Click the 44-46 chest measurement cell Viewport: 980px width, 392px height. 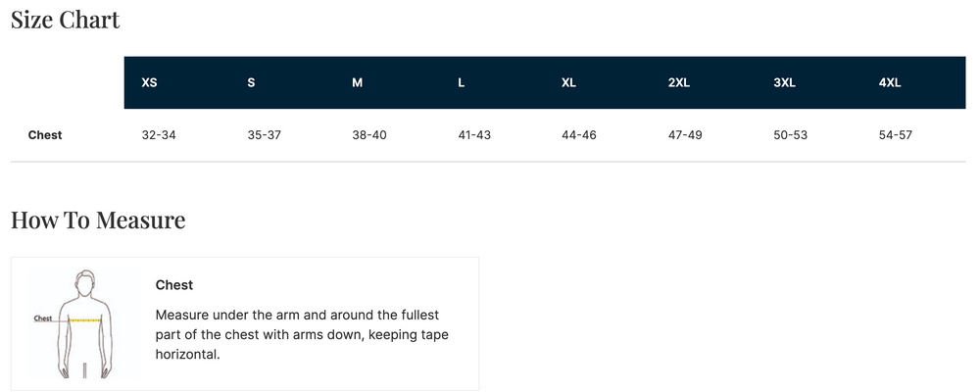click(579, 135)
